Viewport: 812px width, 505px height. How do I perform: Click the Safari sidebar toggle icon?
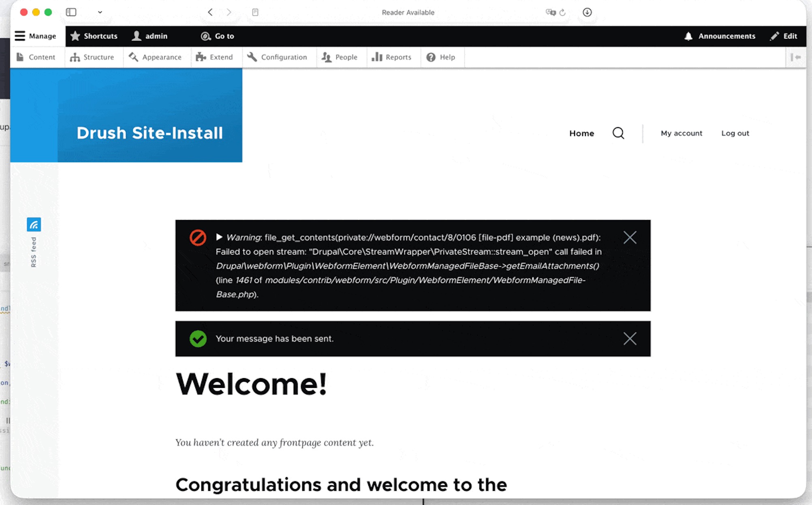pos(71,12)
